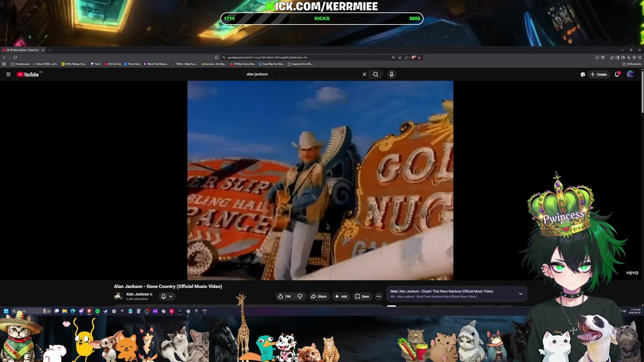644x362 pixels.
Task: Open File Explorer from the taskbar
Action: click(64, 311)
